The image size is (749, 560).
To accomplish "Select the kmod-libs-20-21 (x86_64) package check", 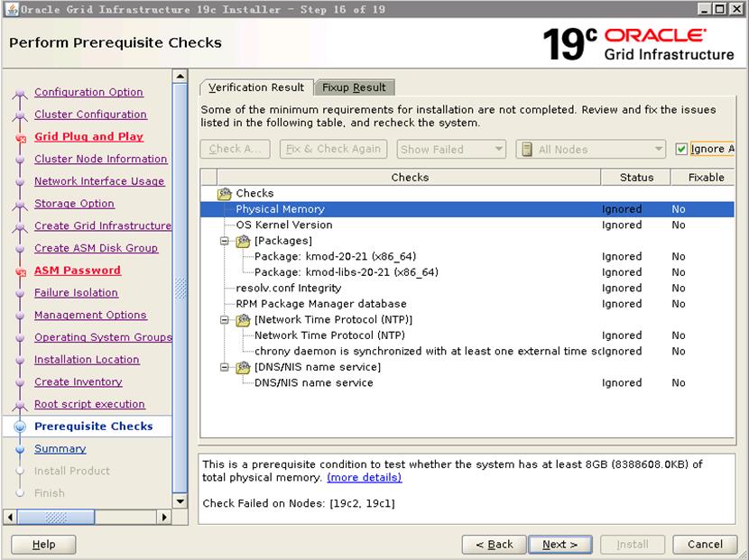I will 467,272.
